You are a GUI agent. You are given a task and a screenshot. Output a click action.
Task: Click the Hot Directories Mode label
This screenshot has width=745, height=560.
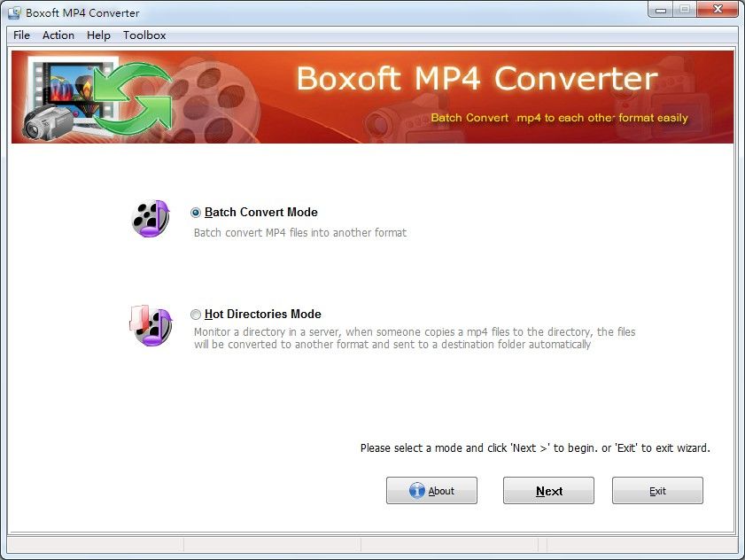pyautogui.click(x=263, y=314)
